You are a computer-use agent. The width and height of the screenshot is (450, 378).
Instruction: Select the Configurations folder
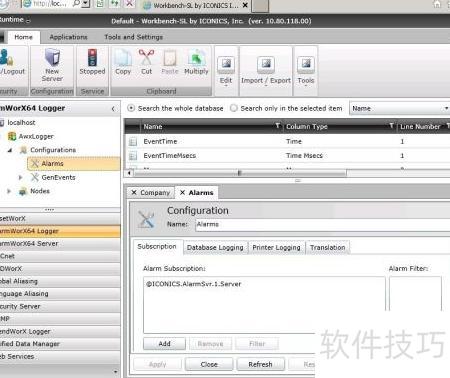(x=53, y=150)
